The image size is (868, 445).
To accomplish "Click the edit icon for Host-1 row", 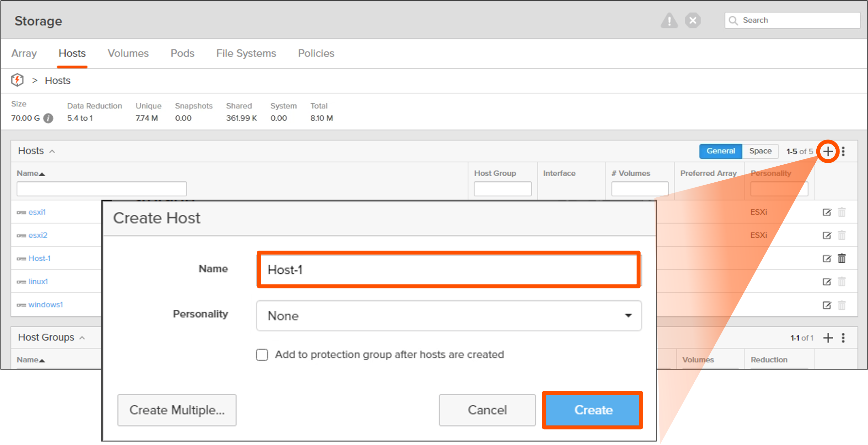I will click(827, 258).
